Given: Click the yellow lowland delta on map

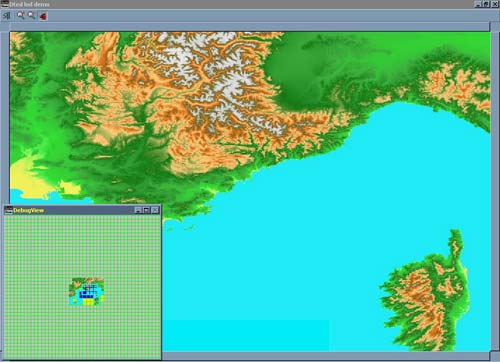Looking at the screenshot, I should (x=28, y=182).
